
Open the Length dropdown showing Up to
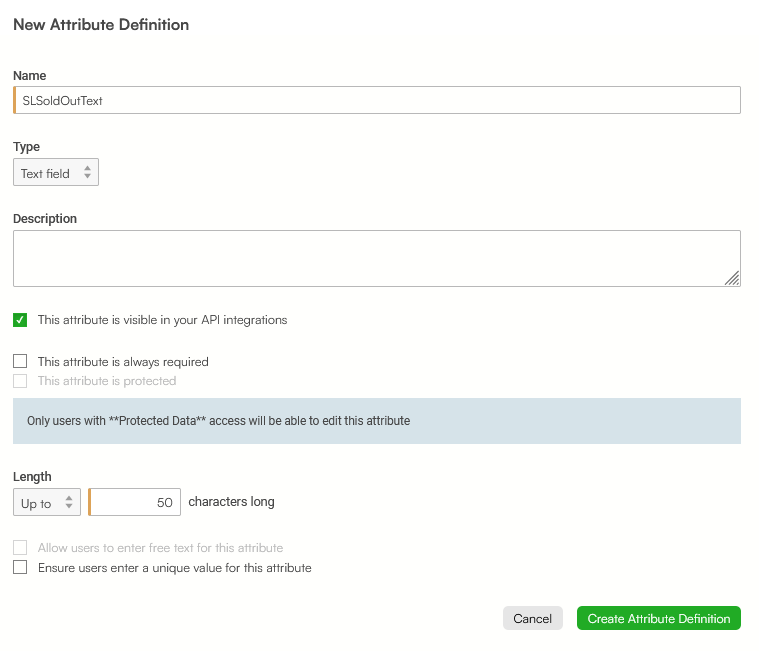47,502
